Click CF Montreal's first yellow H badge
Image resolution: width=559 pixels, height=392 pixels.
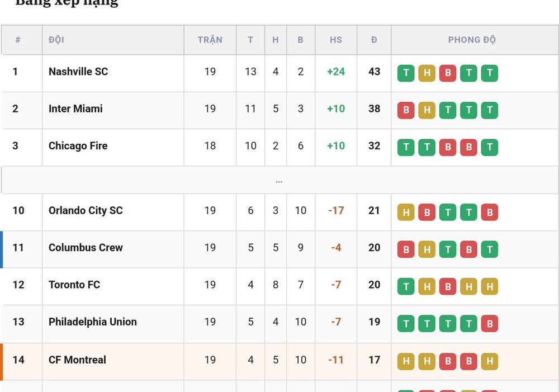(406, 361)
